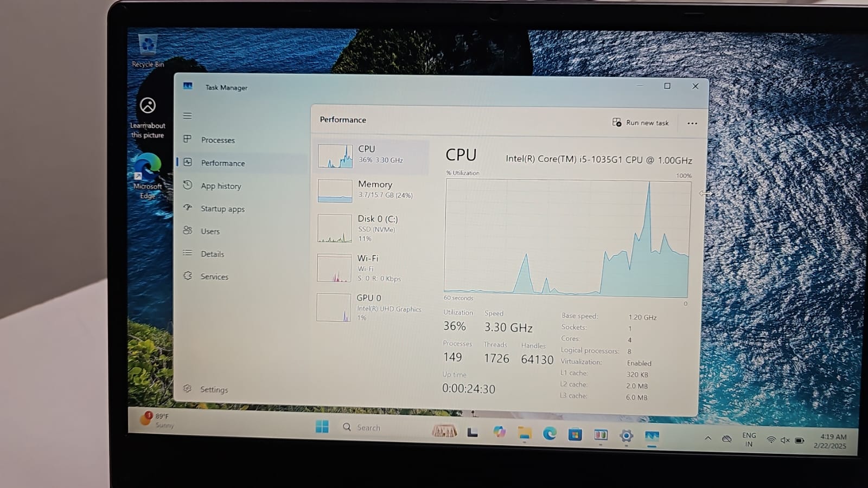Select the App history icon
Viewport: 868px width, 488px height.
pyautogui.click(x=188, y=185)
